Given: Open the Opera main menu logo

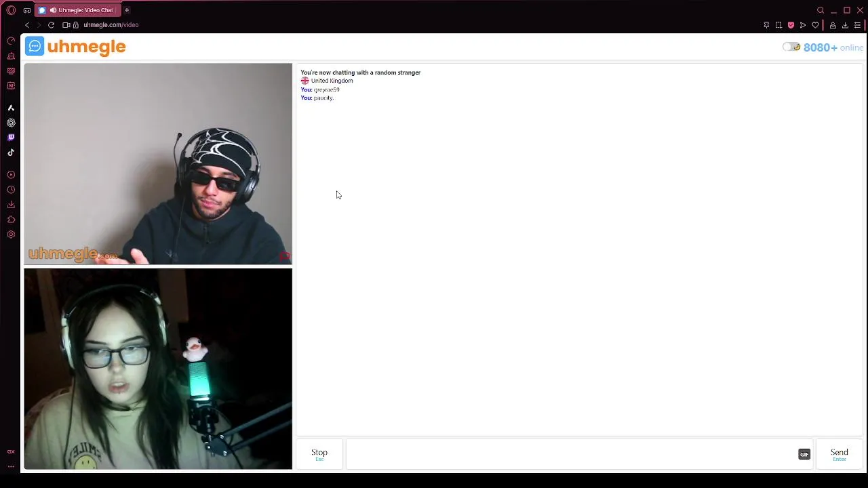Looking at the screenshot, I should pyautogui.click(x=11, y=10).
